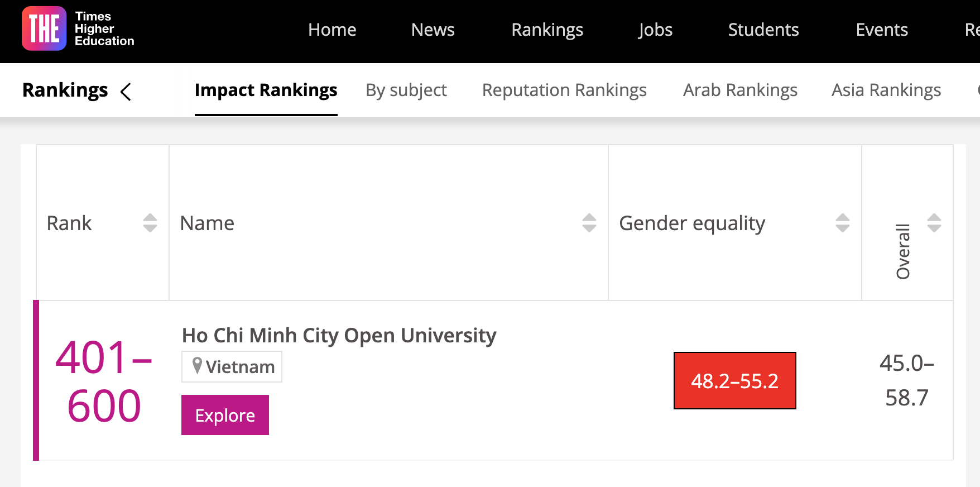
Task: Open the Events navigation item
Action: coord(882,30)
